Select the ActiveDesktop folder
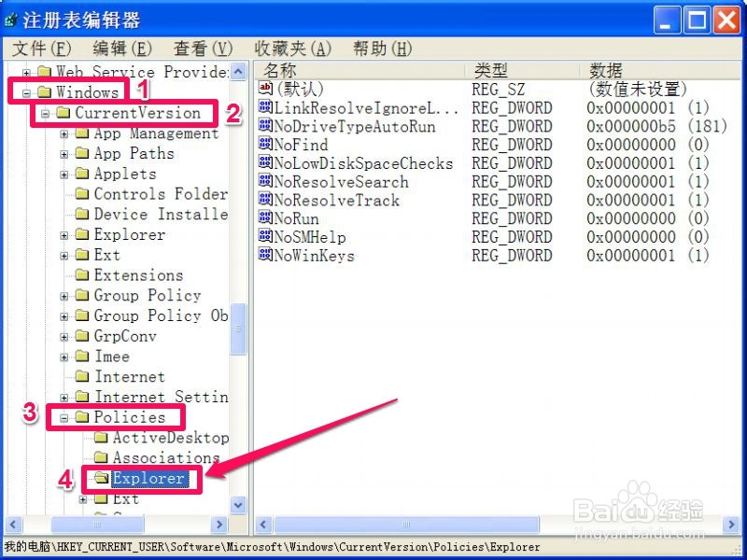This screenshot has width=747, height=560. pyautogui.click(x=170, y=437)
